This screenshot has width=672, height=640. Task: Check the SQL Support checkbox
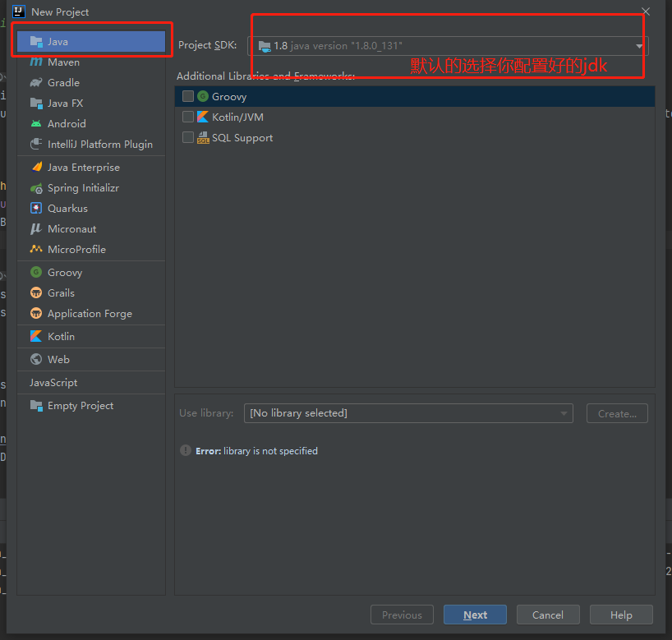tap(187, 137)
